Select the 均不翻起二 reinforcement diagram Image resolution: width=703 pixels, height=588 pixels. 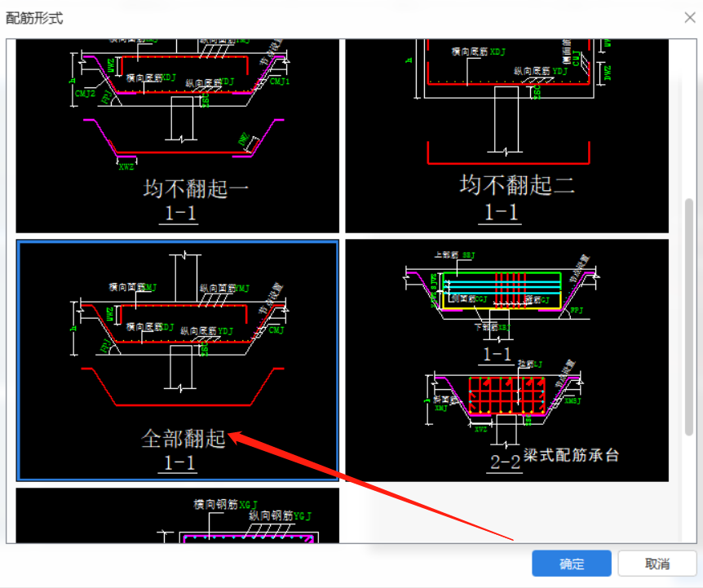506,136
